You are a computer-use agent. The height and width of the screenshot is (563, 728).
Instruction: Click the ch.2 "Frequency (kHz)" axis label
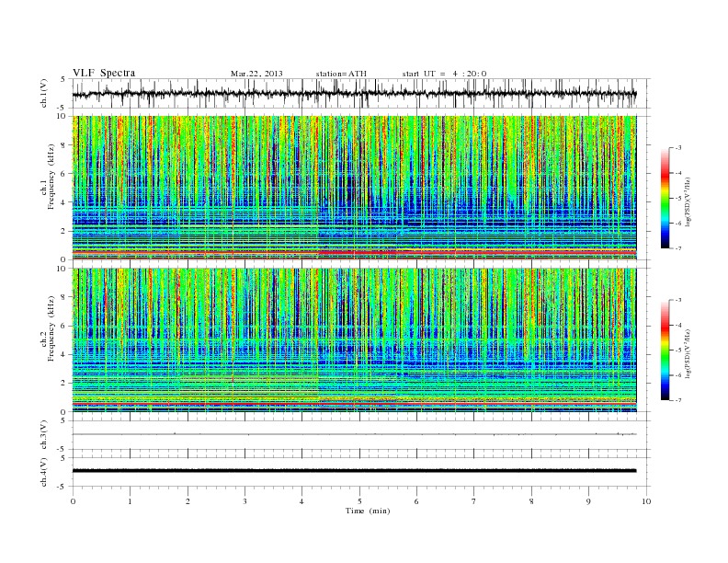click(x=51, y=327)
